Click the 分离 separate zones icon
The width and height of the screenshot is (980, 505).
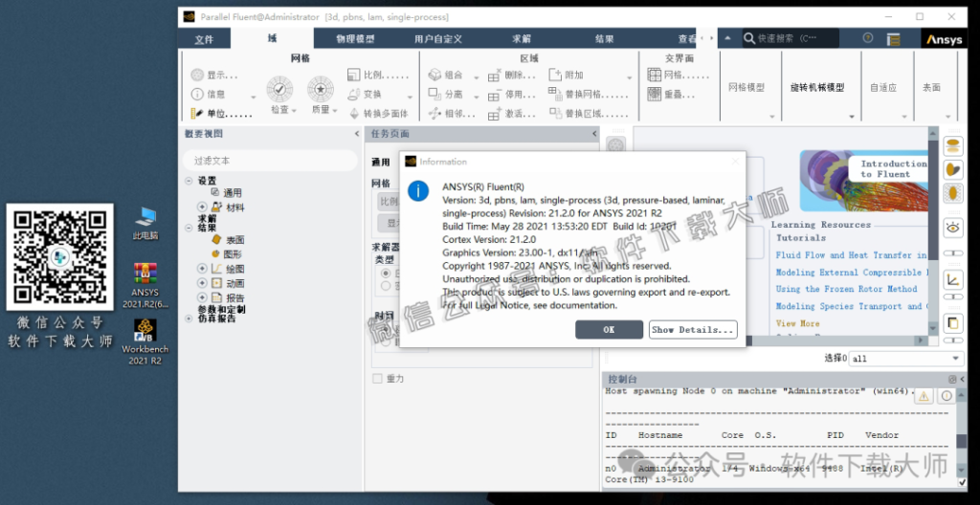click(435, 95)
